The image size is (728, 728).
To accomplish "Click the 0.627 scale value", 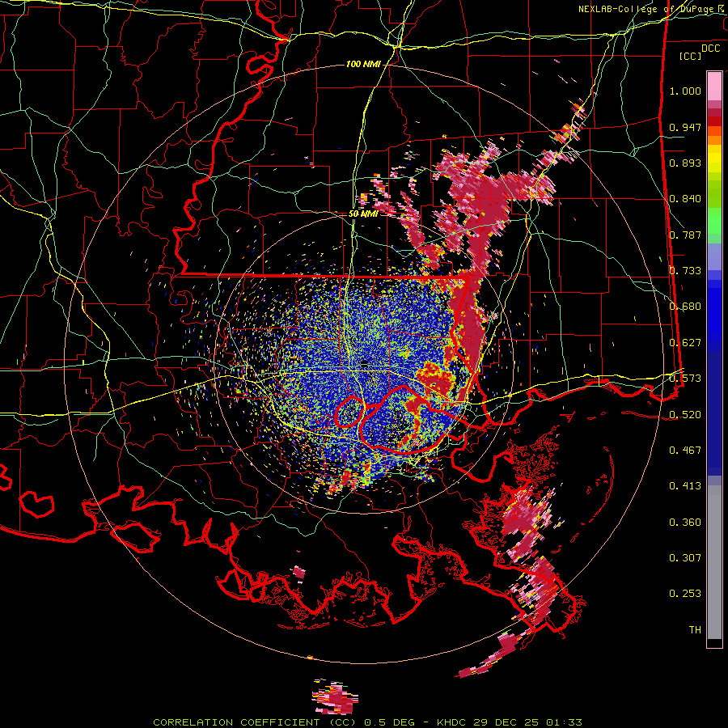I will 685,343.
